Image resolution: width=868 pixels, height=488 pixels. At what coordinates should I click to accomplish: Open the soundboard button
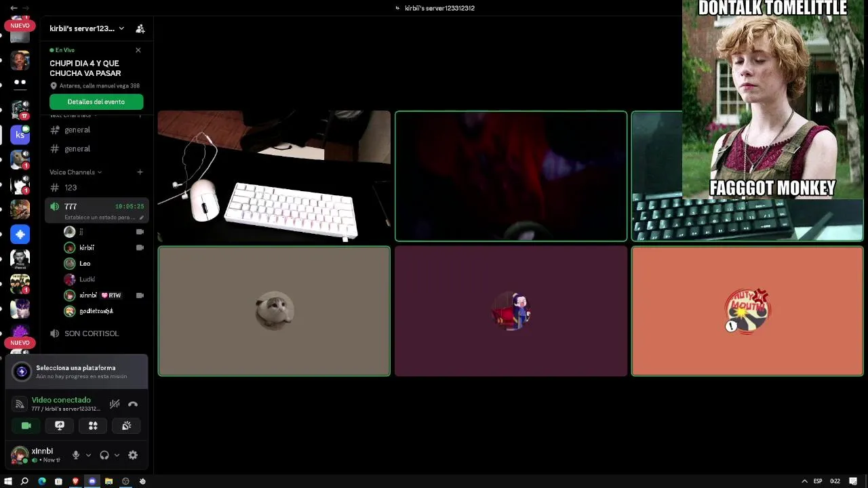pyautogui.click(x=126, y=426)
